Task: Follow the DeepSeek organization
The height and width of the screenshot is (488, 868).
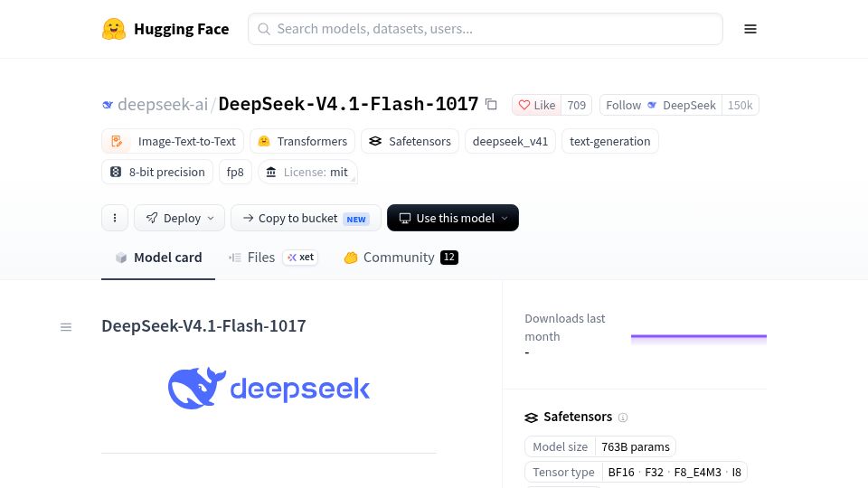Action: click(x=660, y=105)
